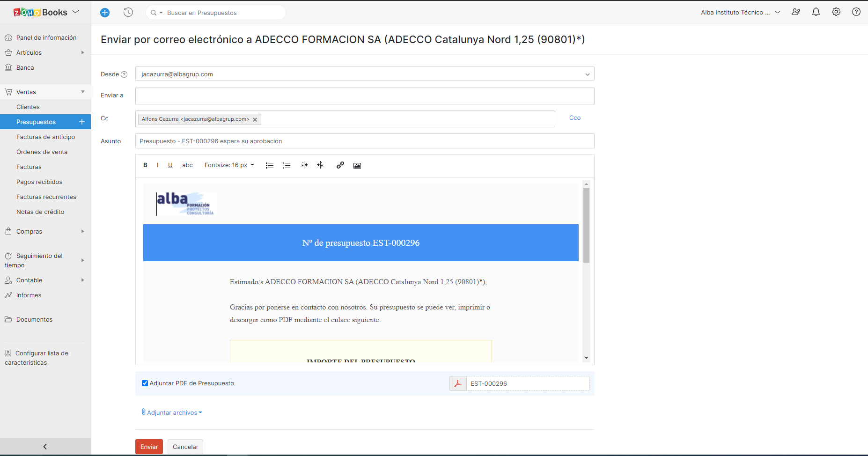Screen dimensions: 868x456
Task: Click the Enviar a recipient field
Action: pos(365,96)
